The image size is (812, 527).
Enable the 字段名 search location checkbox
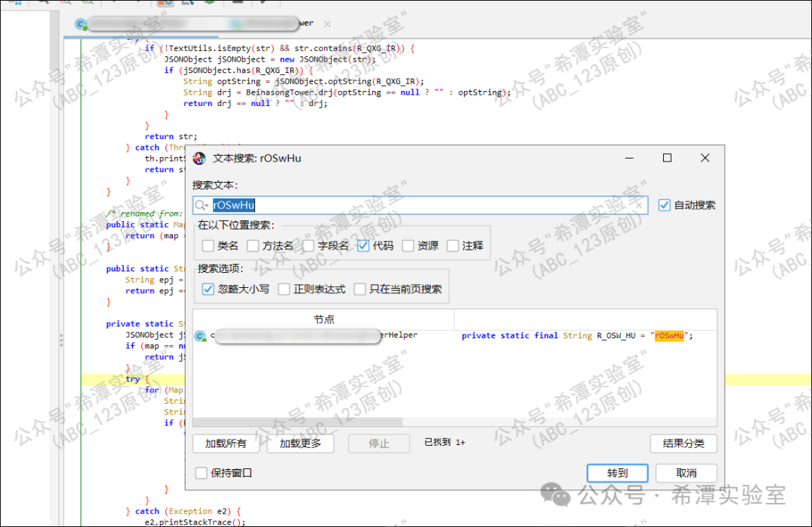(308, 245)
